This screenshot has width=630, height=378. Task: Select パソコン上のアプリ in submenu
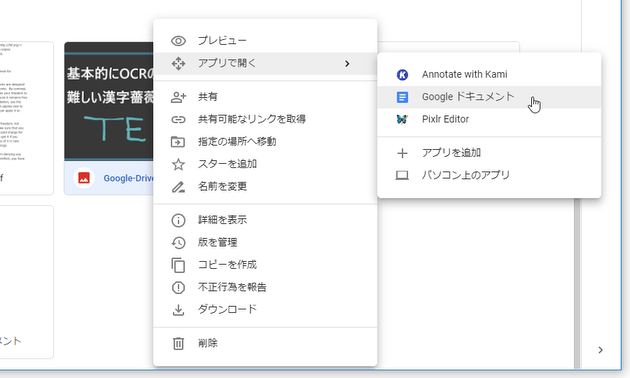(489, 176)
